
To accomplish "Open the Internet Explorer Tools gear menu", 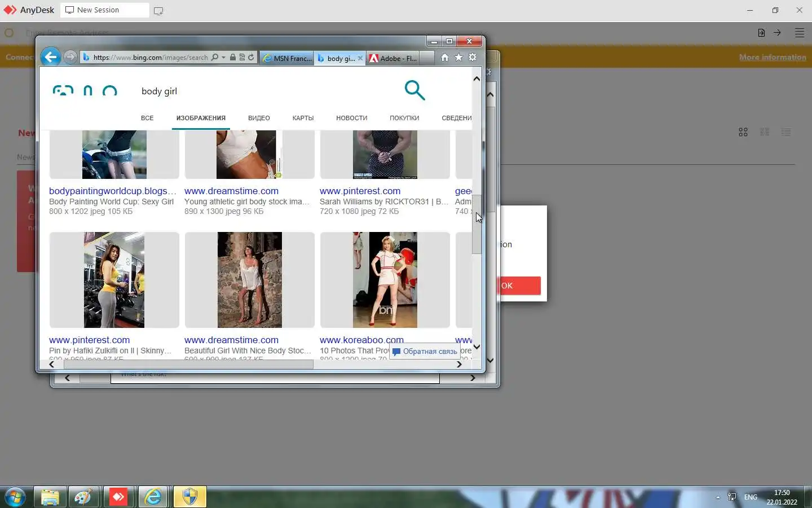I will pos(473,58).
